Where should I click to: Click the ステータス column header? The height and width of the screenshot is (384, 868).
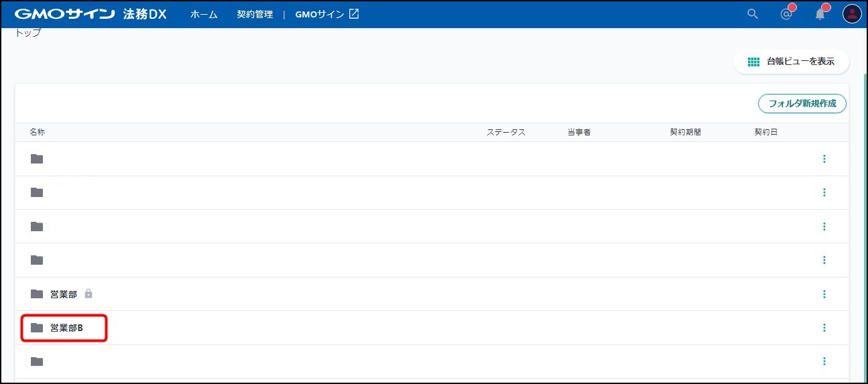point(505,132)
